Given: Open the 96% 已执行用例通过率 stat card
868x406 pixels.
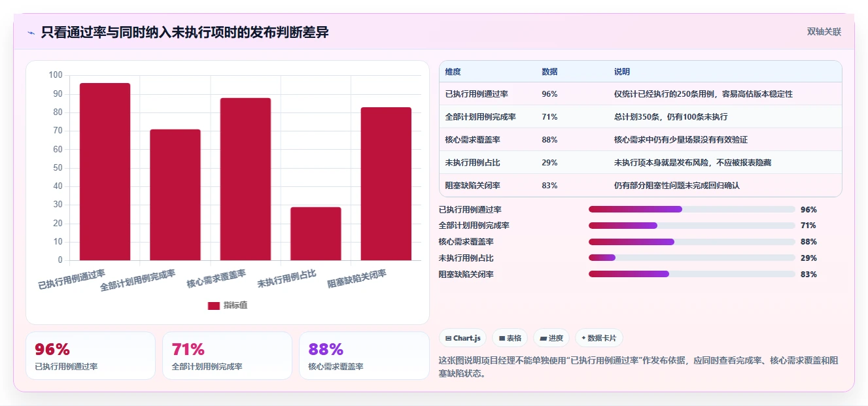Looking at the screenshot, I should pyautogui.click(x=90, y=356).
